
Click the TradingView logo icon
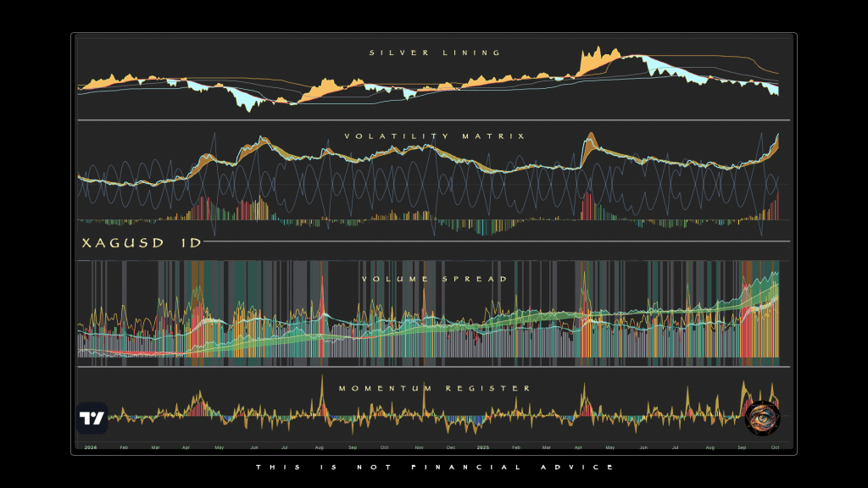point(92,419)
